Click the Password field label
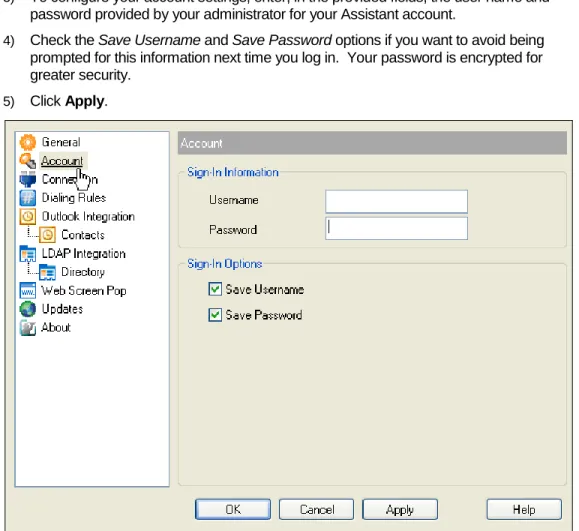Viewport: 579px width, 531px height. click(x=233, y=230)
